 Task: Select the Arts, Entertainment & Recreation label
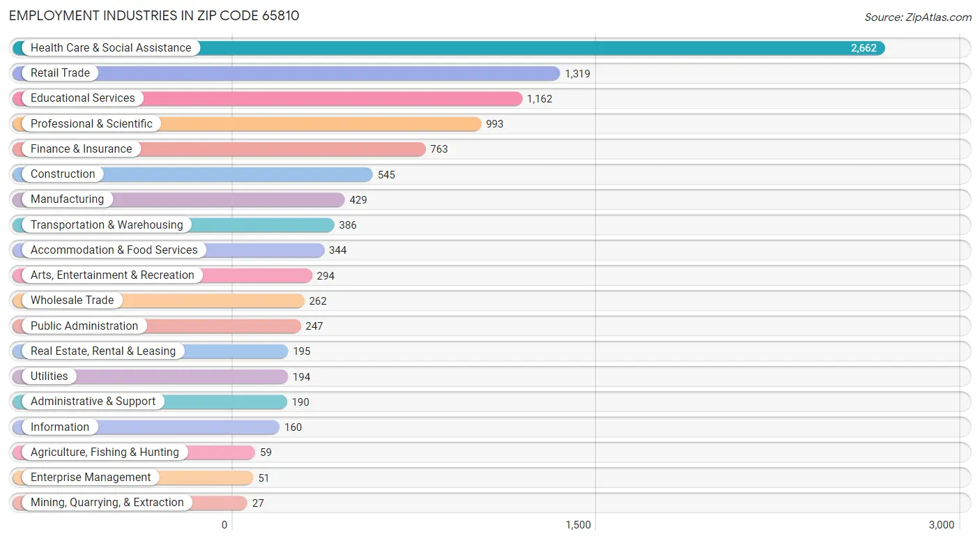coord(112,275)
